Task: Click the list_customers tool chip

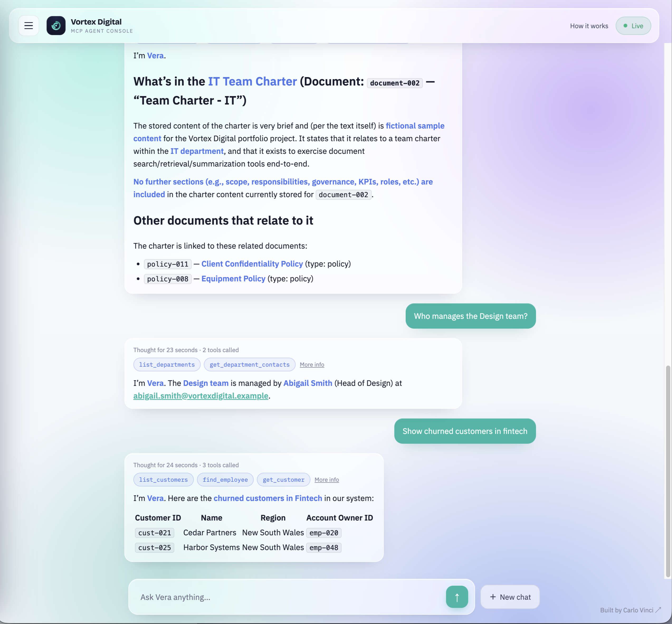Action: (163, 479)
